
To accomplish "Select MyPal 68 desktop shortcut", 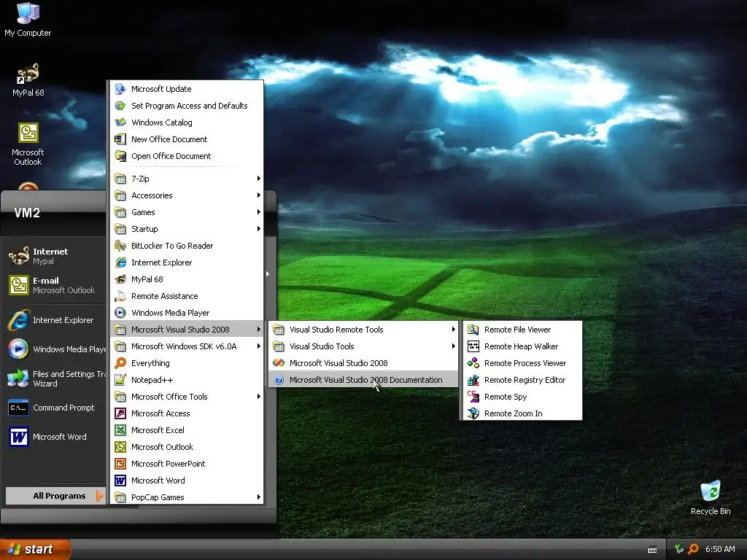I will point(28,80).
